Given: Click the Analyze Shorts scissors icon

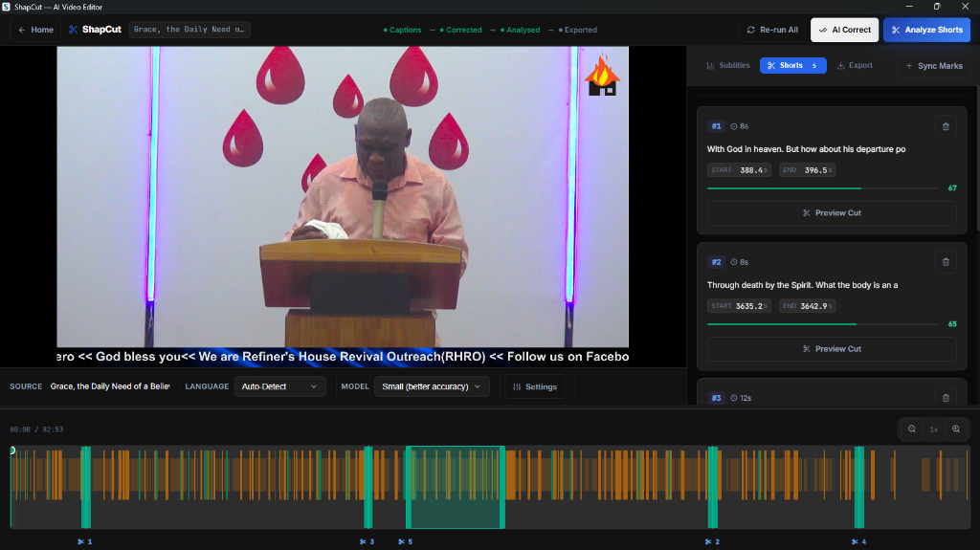Looking at the screenshot, I should pyautogui.click(x=896, y=30).
